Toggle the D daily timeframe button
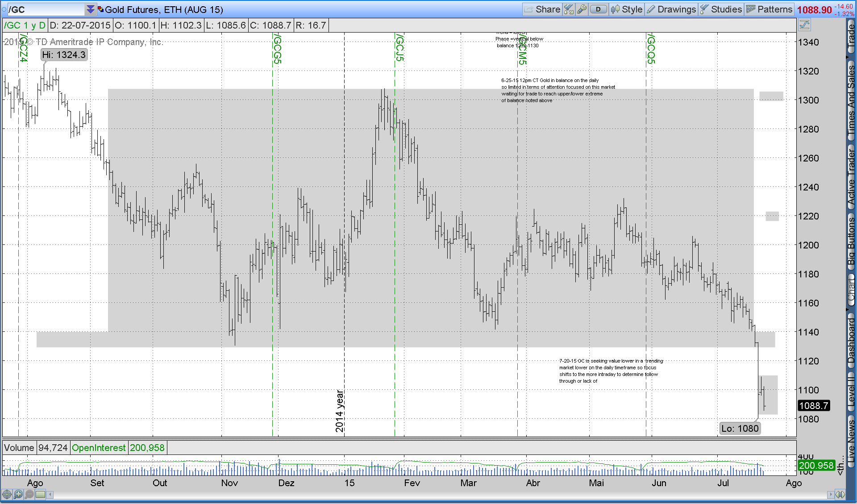 (x=598, y=9)
